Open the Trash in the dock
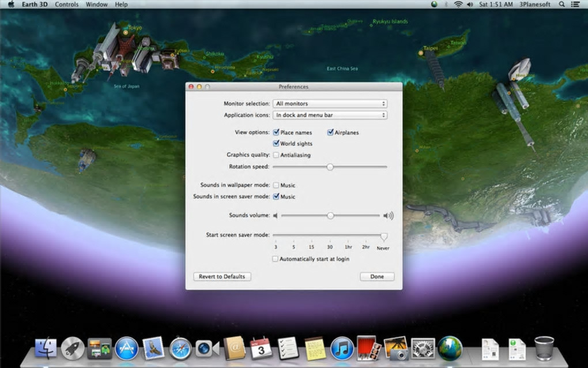Image resolution: width=588 pixels, height=368 pixels. pos(544,348)
